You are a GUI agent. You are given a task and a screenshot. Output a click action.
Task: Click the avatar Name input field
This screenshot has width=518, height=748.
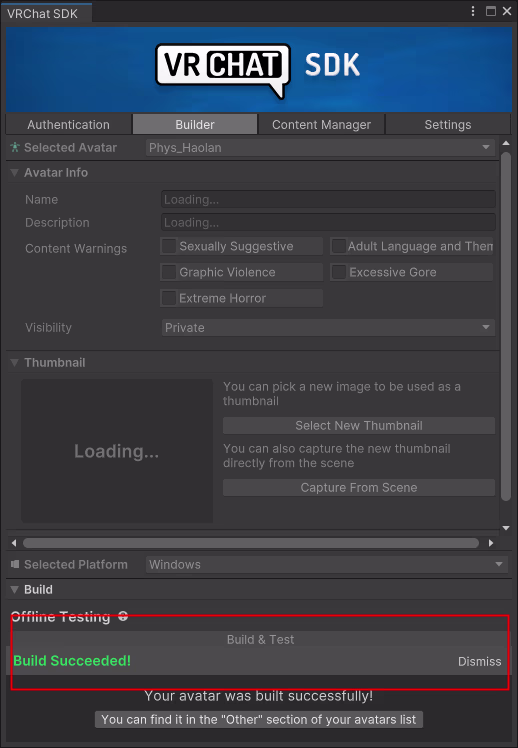pyautogui.click(x=328, y=199)
